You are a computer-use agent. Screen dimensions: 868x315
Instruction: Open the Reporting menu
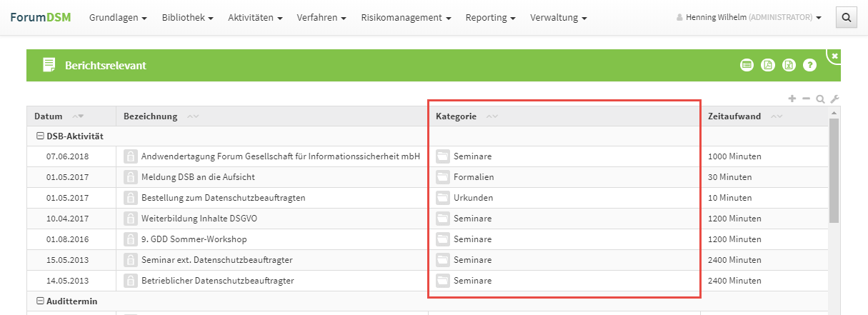490,17
